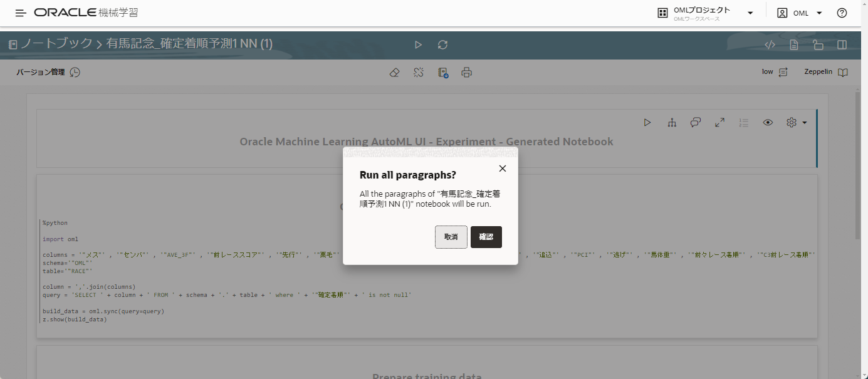Click the refresh notebook icon in header
Image resolution: width=868 pixels, height=379 pixels.
442,44
